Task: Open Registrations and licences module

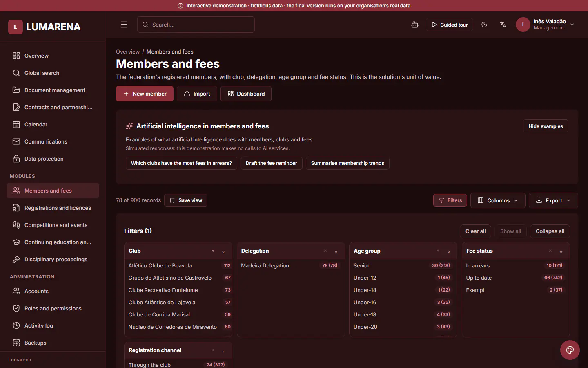Action: [x=53, y=208]
